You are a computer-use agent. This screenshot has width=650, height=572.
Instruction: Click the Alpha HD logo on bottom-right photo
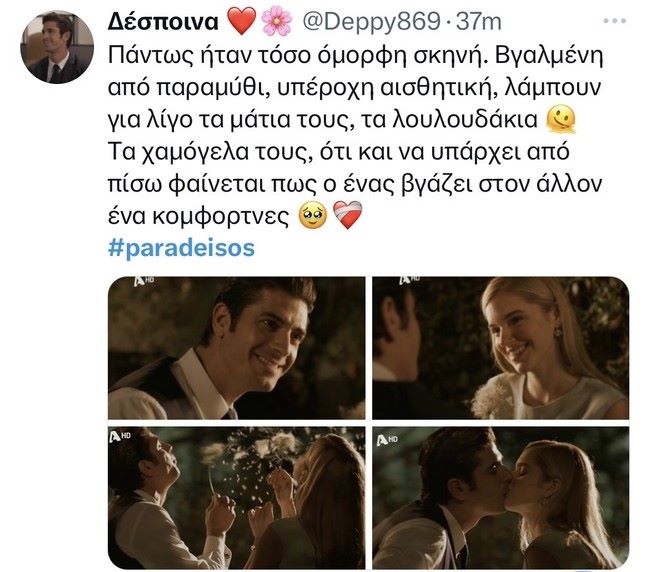point(387,439)
